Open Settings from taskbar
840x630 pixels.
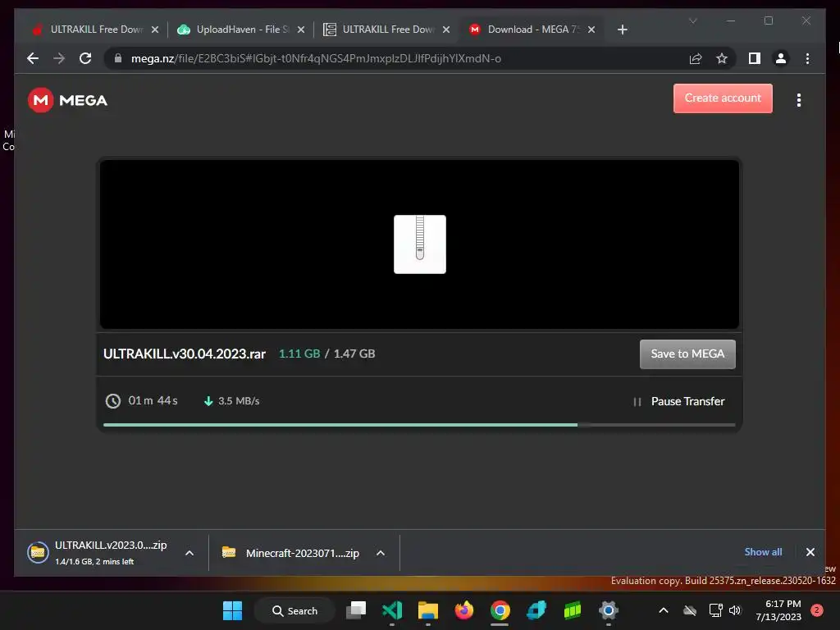(609, 610)
